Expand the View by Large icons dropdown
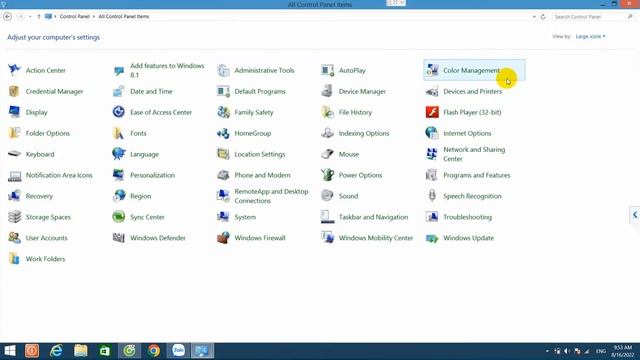Screen dimensions: 640x360 tap(590, 37)
